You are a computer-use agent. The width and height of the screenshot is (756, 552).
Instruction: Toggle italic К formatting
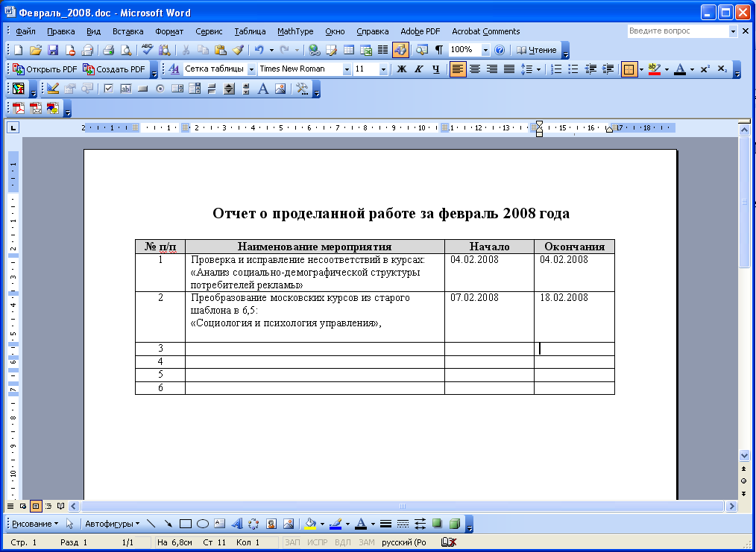[418, 69]
